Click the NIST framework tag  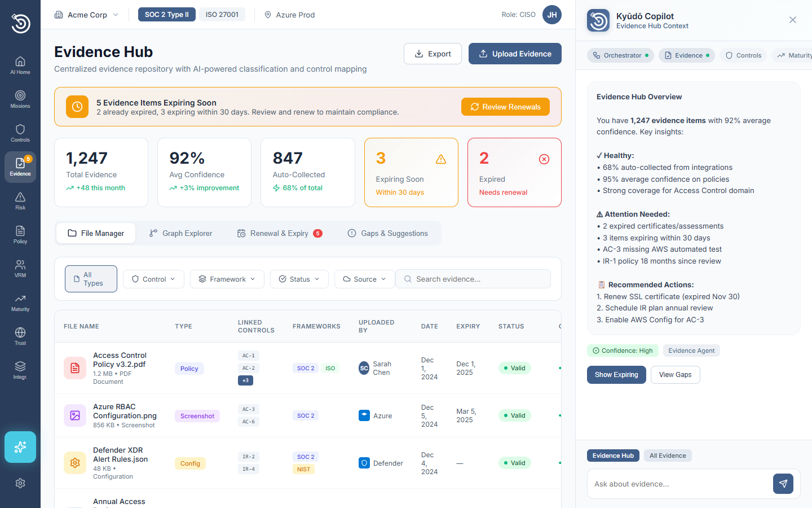coord(303,469)
